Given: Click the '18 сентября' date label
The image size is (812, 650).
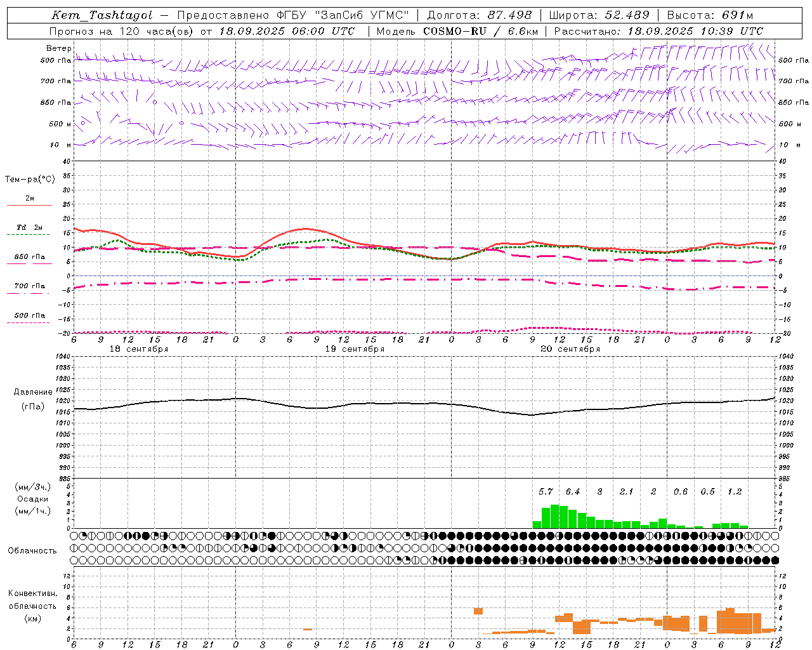Looking at the screenshot, I should tap(139, 349).
